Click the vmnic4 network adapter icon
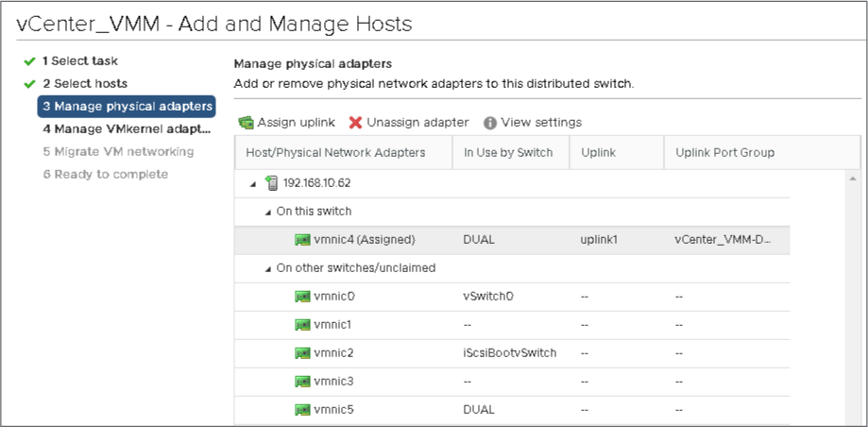This screenshot has height=427, width=868. (x=302, y=240)
